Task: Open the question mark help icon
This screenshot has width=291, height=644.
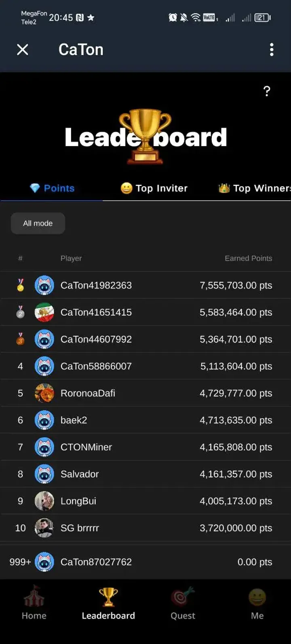Action: (x=267, y=91)
